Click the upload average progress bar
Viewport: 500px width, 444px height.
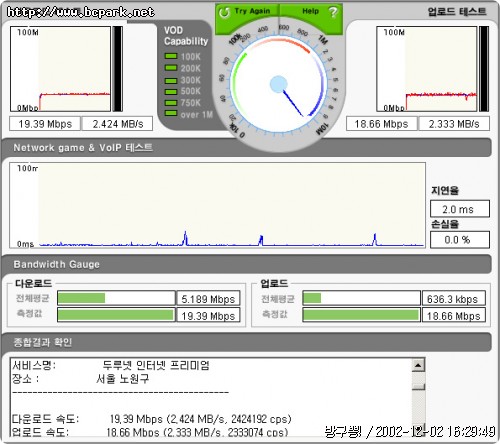(361, 298)
